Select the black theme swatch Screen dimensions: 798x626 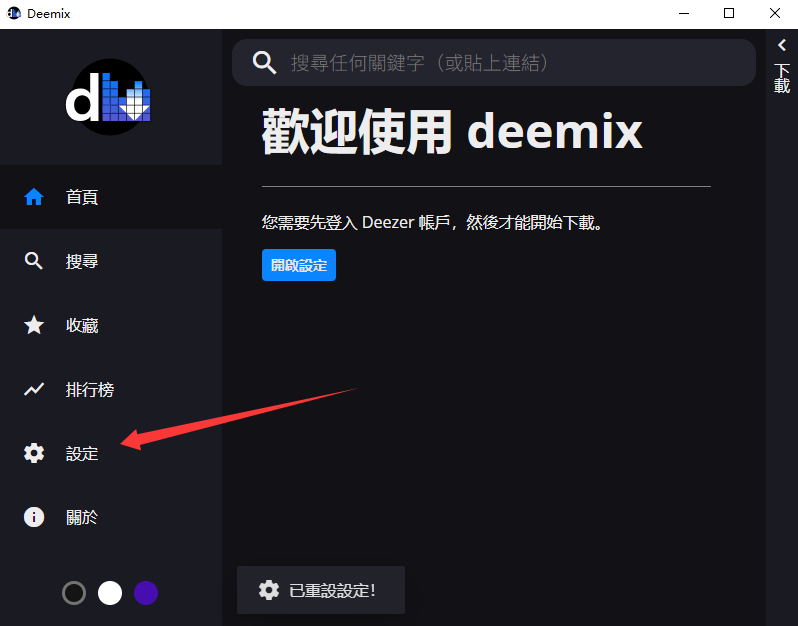74,593
